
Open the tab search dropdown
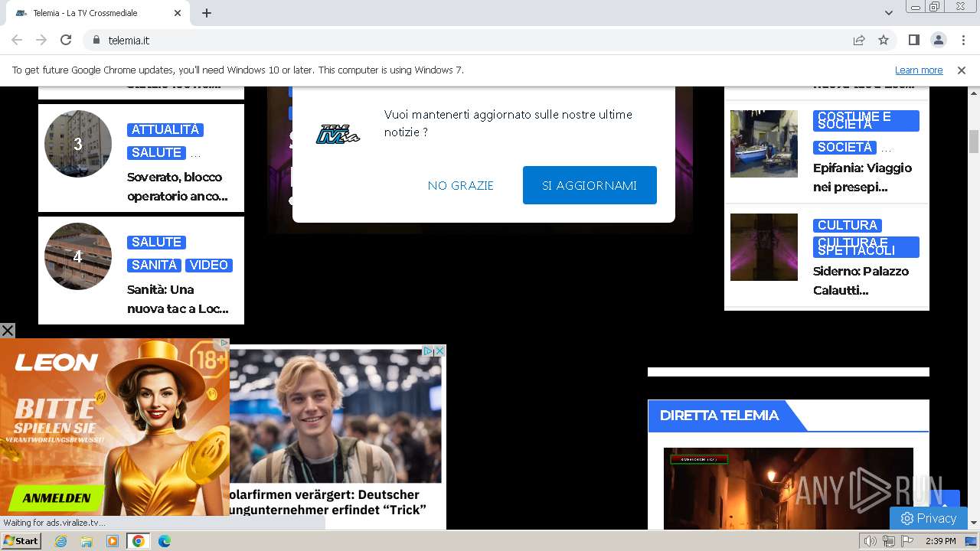(889, 13)
